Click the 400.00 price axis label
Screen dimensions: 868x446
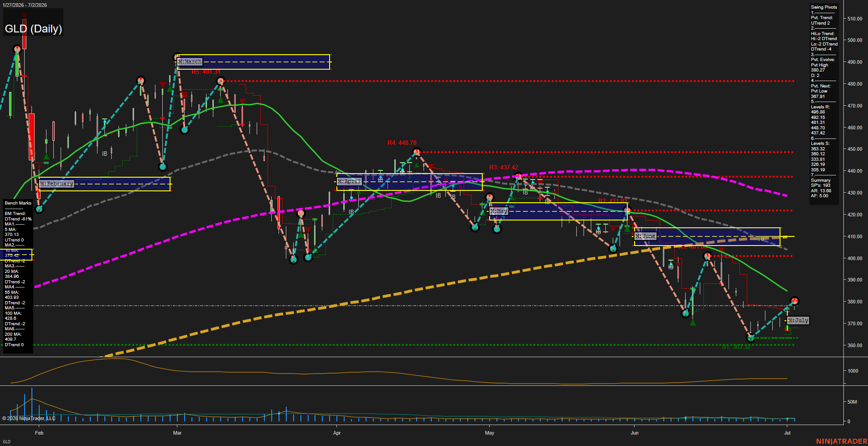(855, 258)
